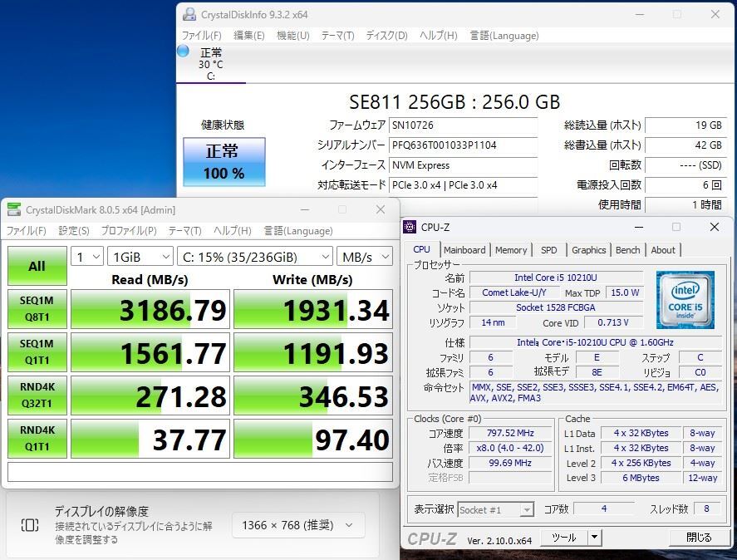Click the SEQ1M Q1T1 write result 1191.93

[313, 352]
